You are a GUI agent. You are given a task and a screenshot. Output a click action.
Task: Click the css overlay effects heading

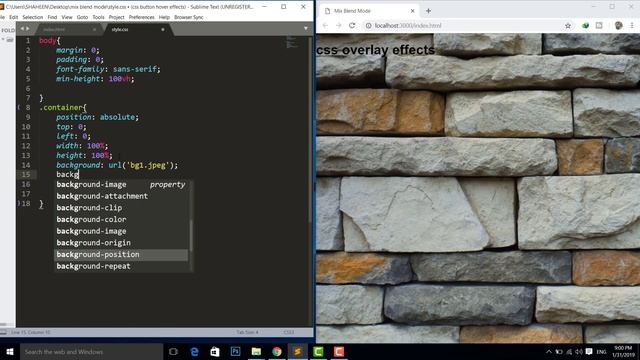pos(376,50)
